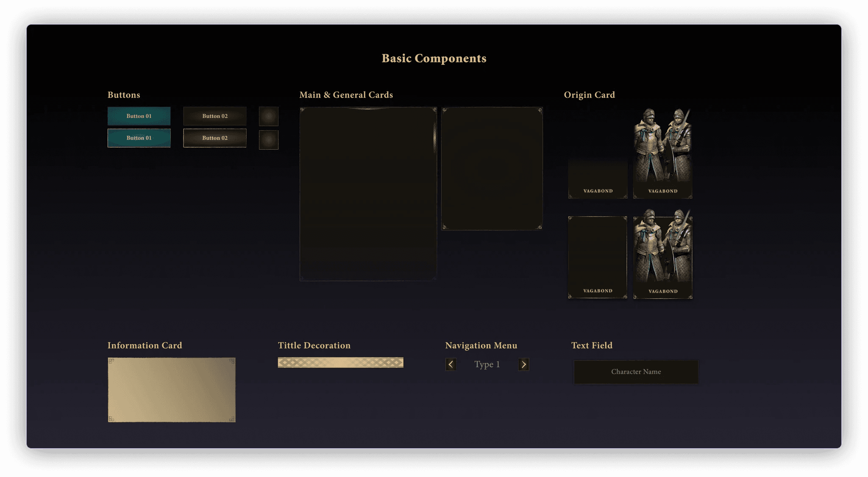The width and height of the screenshot is (868, 477).
Task: Click the right arrow in Navigation Menu
Action: 524,364
